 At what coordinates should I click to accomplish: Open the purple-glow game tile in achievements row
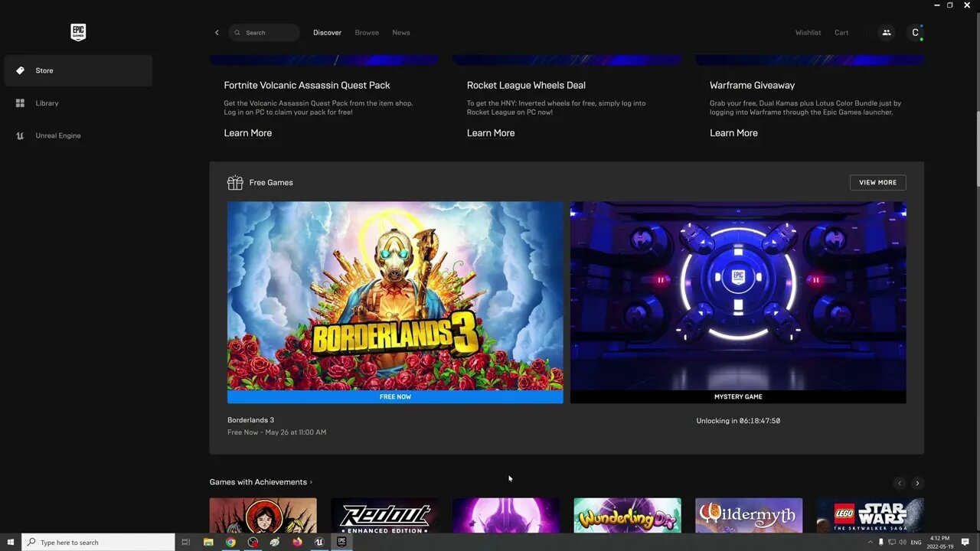tap(506, 516)
